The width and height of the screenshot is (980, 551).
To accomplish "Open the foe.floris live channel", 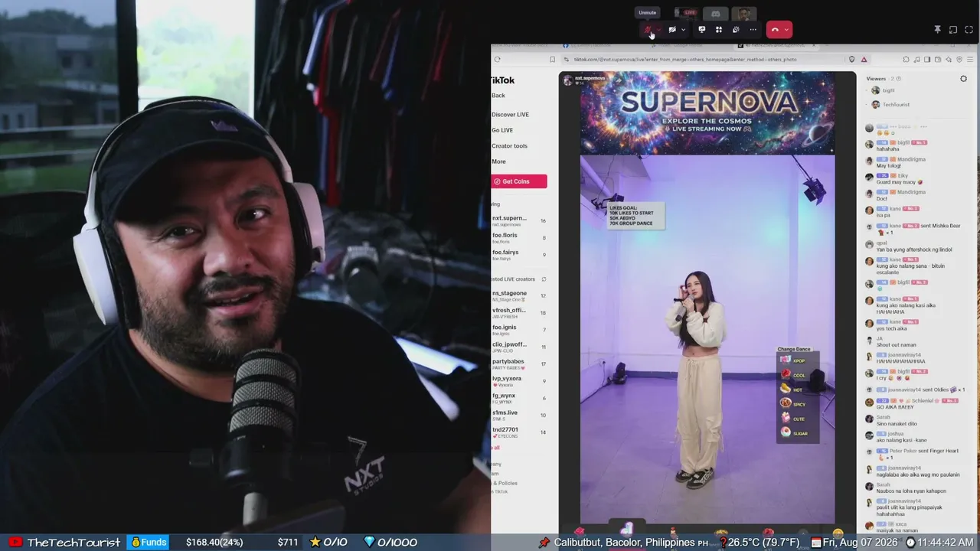I will point(518,237).
